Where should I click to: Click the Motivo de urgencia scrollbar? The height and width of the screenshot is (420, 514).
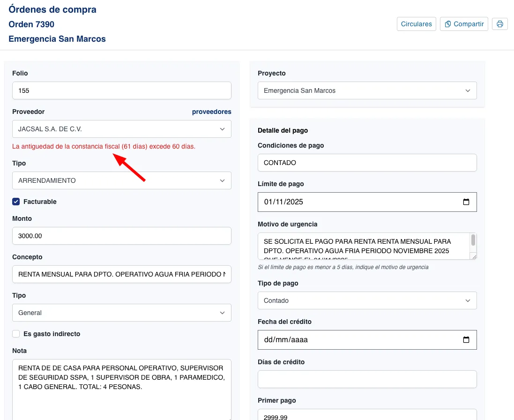[x=473, y=241]
